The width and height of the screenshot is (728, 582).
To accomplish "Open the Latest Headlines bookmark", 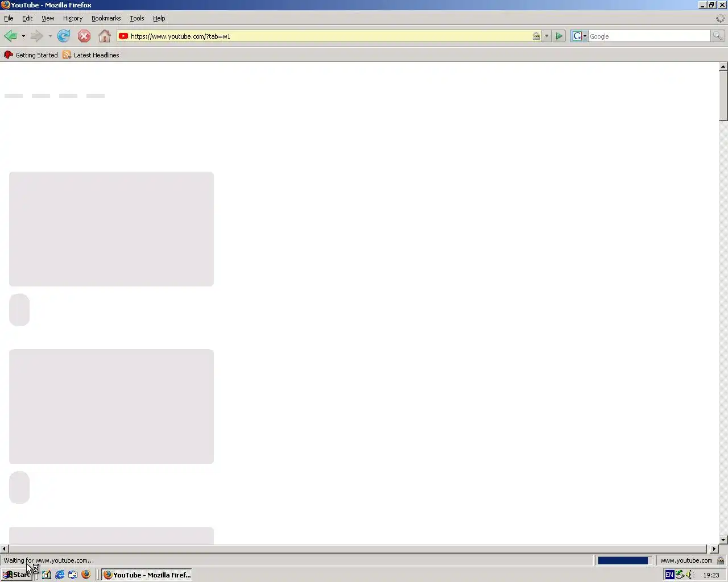I will (x=91, y=55).
